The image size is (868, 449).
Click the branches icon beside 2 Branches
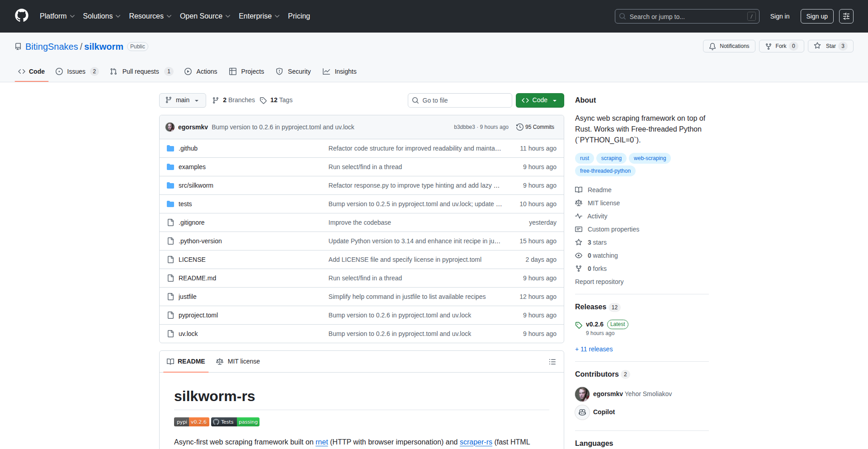pos(216,100)
